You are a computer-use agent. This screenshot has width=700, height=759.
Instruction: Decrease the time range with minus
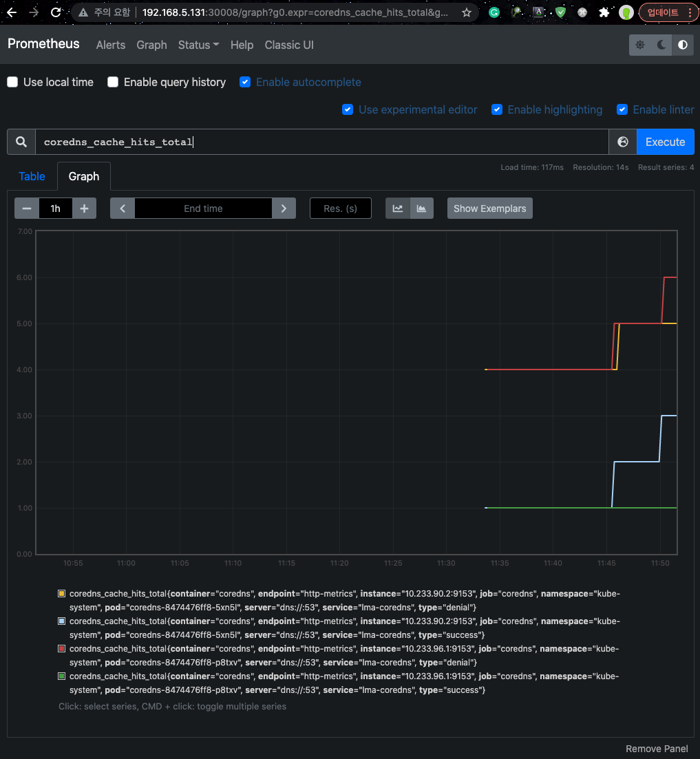pos(27,208)
